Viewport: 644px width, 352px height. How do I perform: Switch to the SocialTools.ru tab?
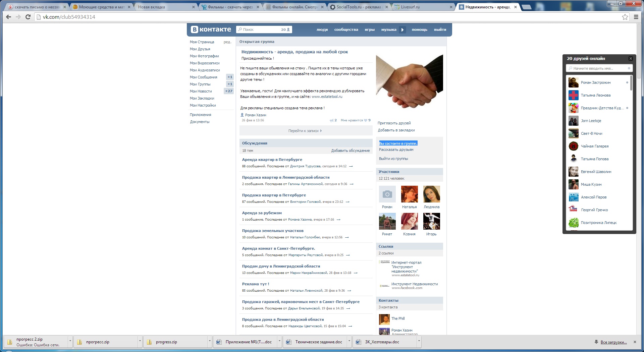click(359, 7)
